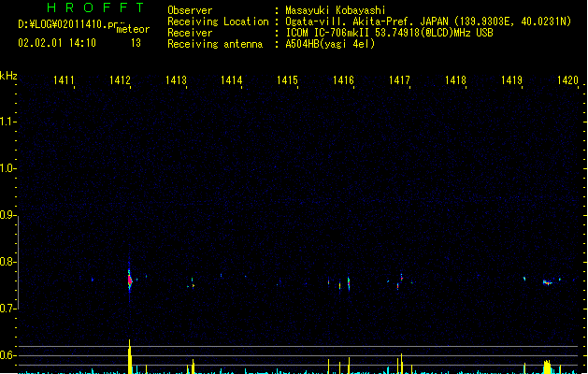Click the 1.1 kHz frequency label
The height and width of the screenshot is (374, 588).
(7, 122)
